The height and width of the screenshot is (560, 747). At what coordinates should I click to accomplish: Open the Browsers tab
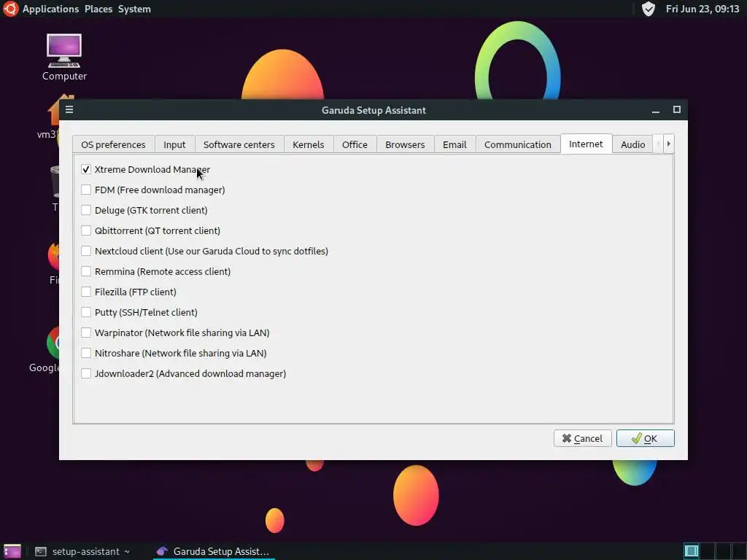coord(405,144)
